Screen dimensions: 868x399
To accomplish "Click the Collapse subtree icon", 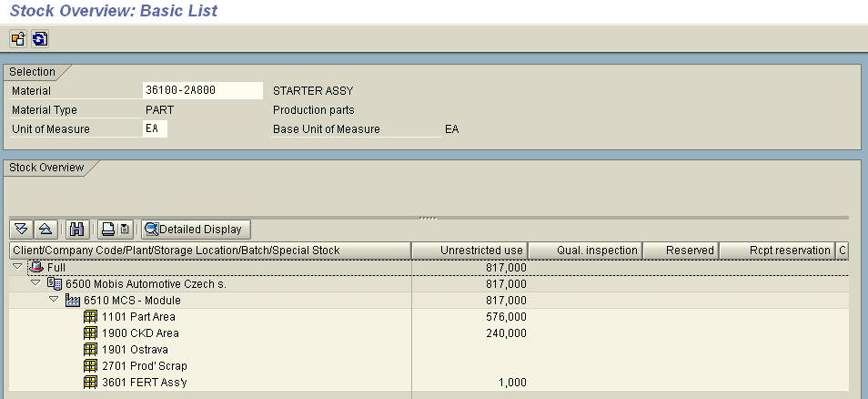I will click(46, 230).
